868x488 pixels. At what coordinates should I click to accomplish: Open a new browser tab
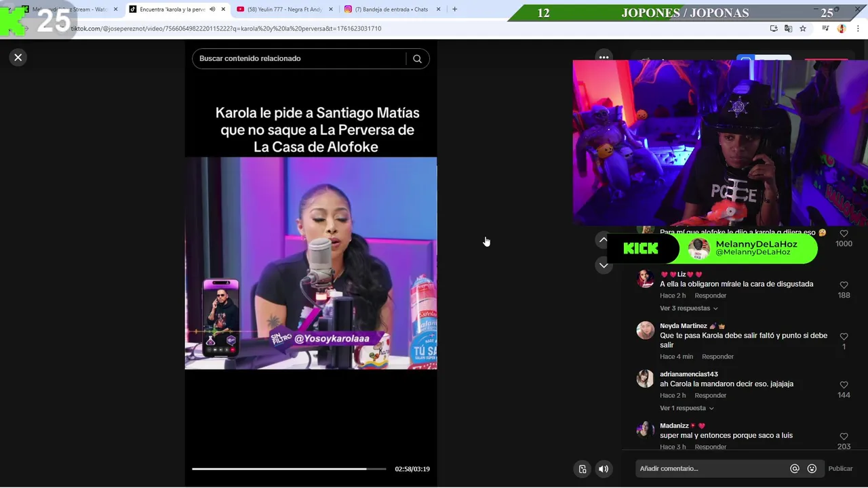454,9
